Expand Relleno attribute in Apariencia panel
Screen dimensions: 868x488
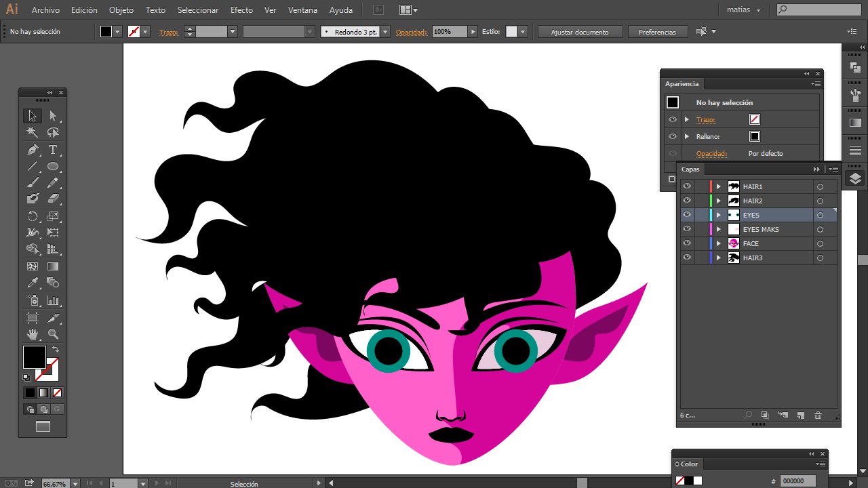[687, 136]
